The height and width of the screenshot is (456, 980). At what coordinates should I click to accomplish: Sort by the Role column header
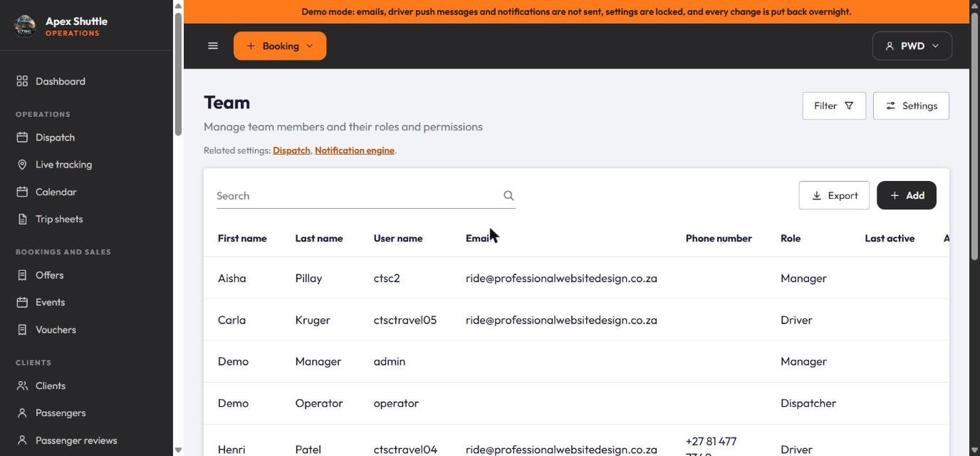coord(791,238)
